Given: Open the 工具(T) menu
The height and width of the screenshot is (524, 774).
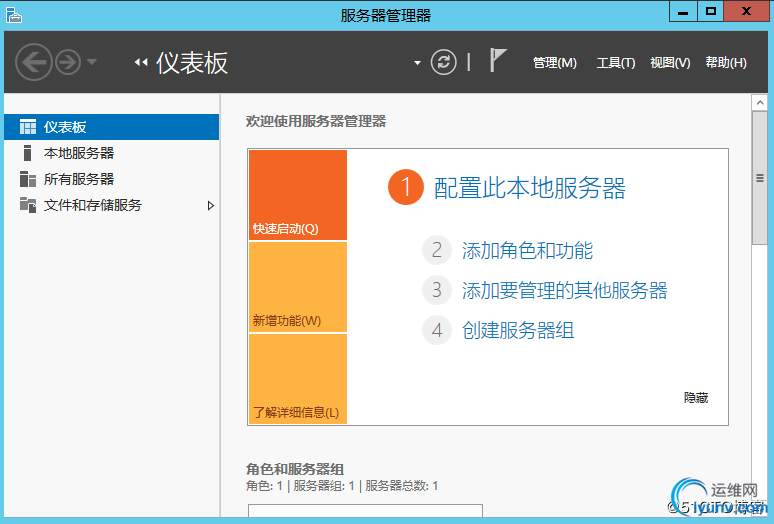Looking at the screenshot, I should click(x=616, y=63).
